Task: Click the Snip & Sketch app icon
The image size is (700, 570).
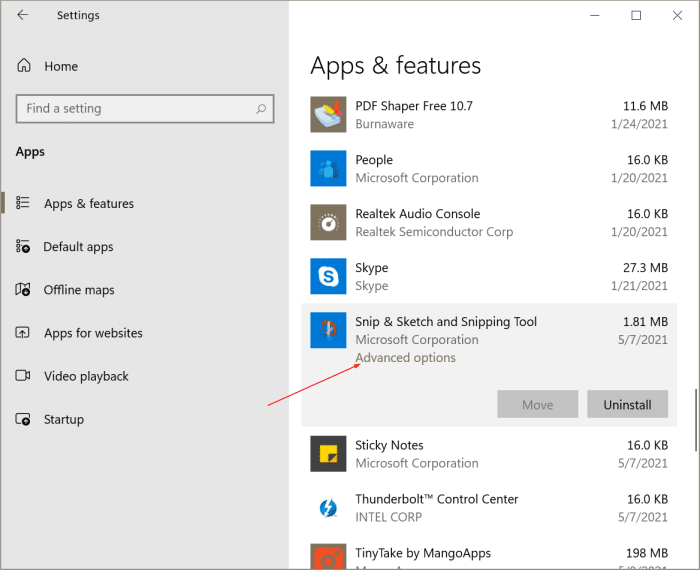Action: (x=328, y=331)
